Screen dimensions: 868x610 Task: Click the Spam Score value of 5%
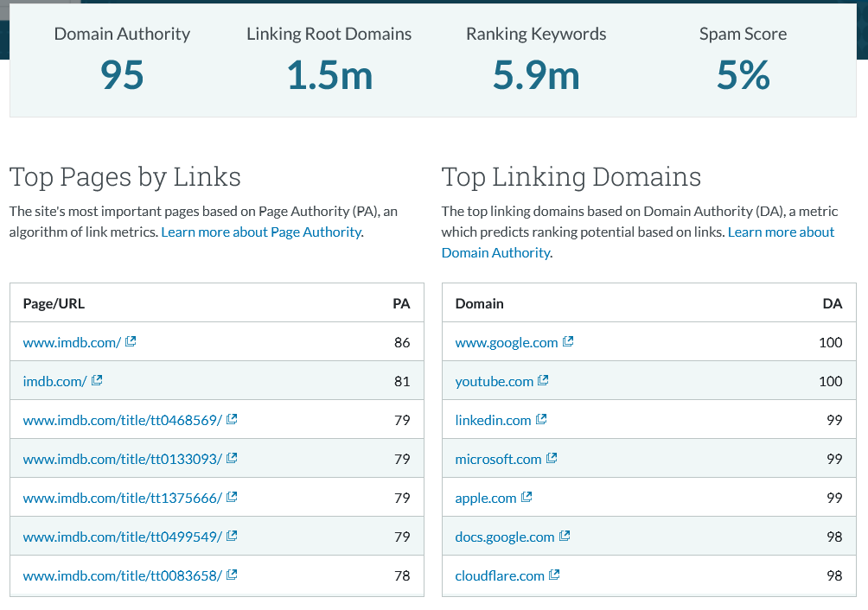(743, 76)
